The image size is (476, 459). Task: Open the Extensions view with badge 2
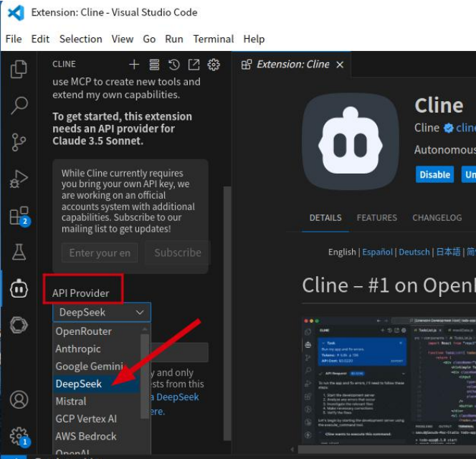click(x=19, y=216)
